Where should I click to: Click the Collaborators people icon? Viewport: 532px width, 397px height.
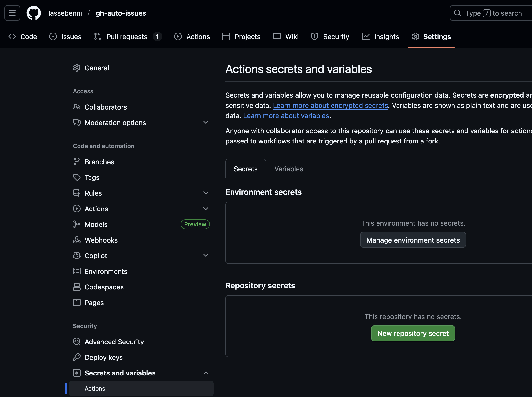click(77, 107)
